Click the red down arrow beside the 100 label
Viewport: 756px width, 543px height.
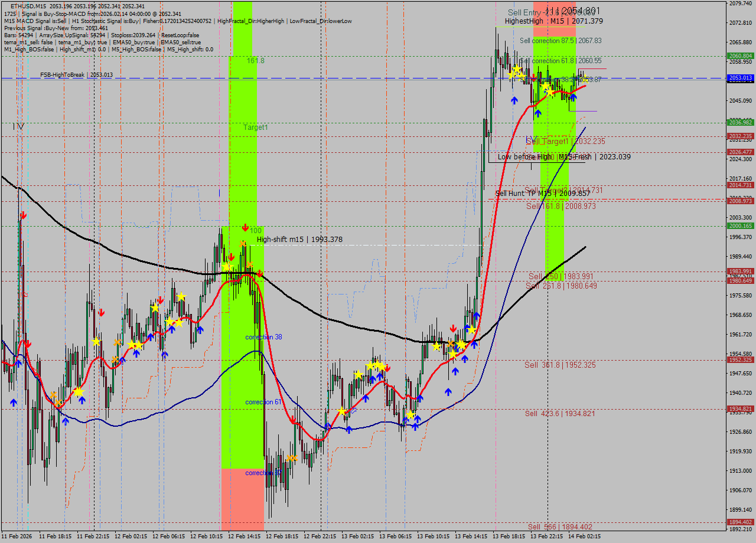(245, 227)
